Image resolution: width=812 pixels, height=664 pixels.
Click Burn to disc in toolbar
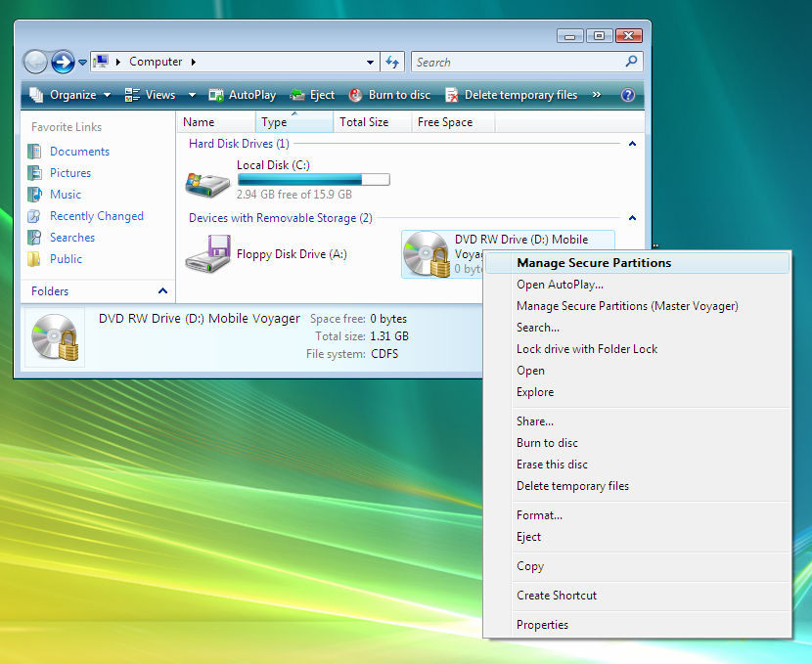389,95
